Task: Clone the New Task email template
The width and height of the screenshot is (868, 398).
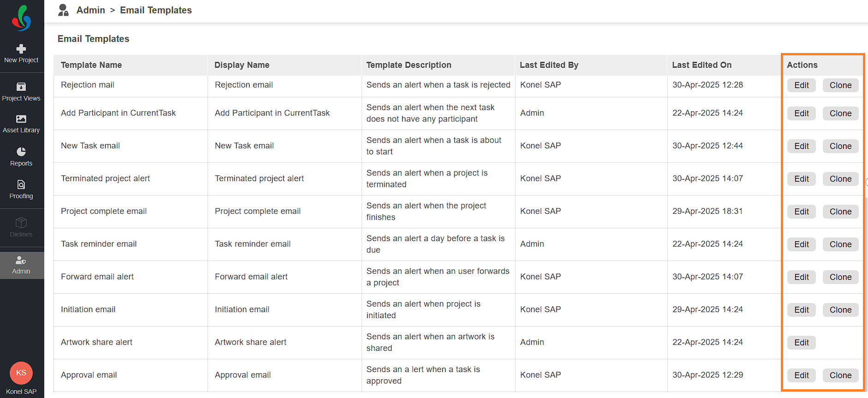Action: [x=840, y=146]
